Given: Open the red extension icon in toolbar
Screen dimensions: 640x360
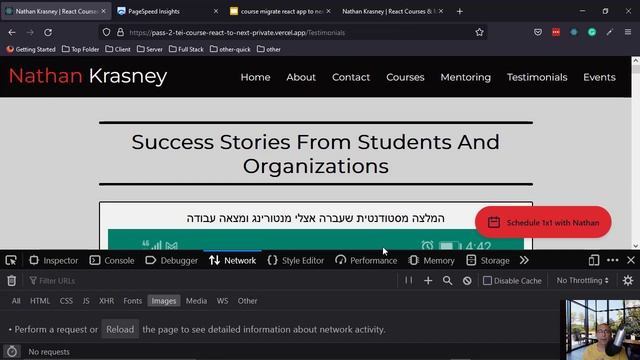Looking at the screenshot, I should point(556,32).
